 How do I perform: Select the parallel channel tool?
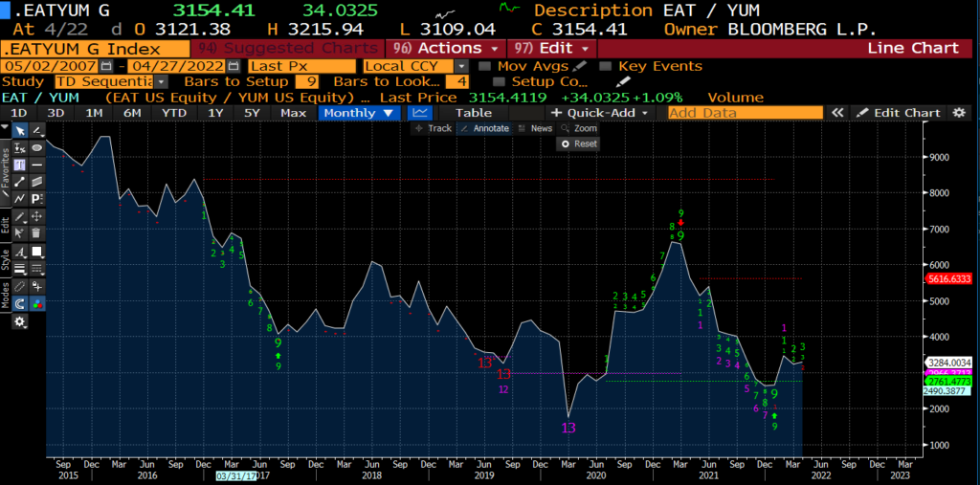point(37,182)
